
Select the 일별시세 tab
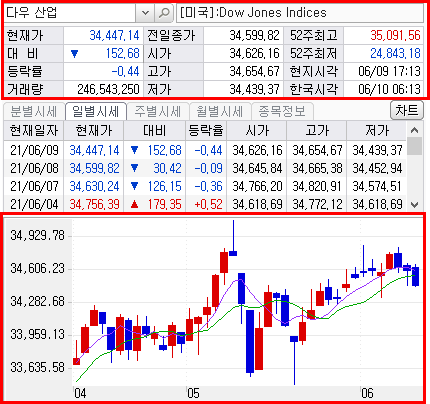point(96,111)
